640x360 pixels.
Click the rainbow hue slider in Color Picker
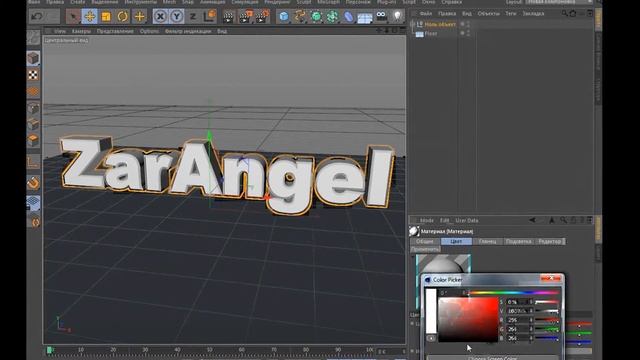[513, 292]
